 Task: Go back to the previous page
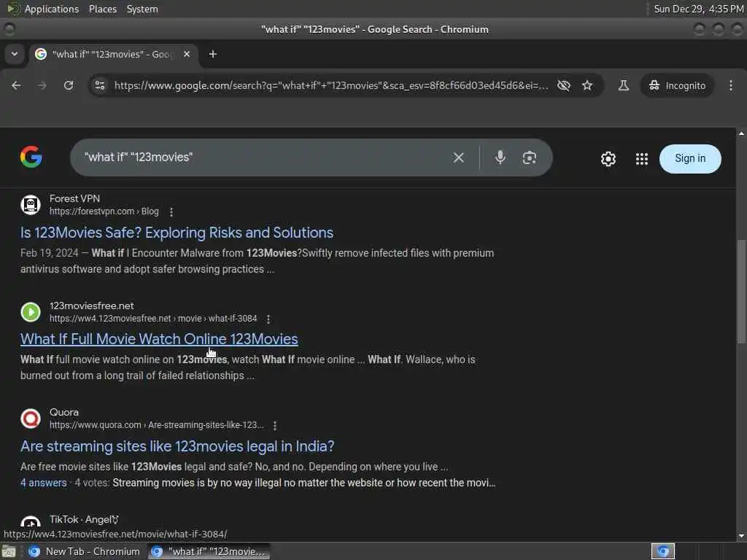pos(16,86)
